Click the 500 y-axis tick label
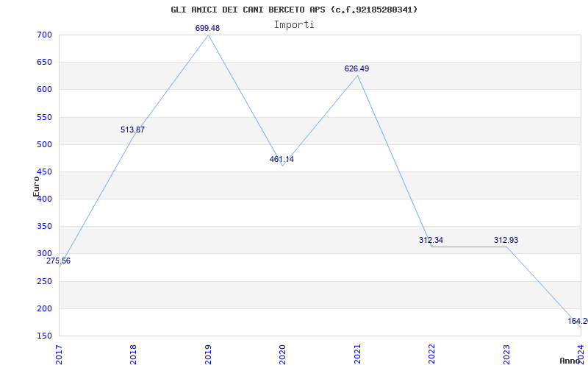 (x=44, y=145)
